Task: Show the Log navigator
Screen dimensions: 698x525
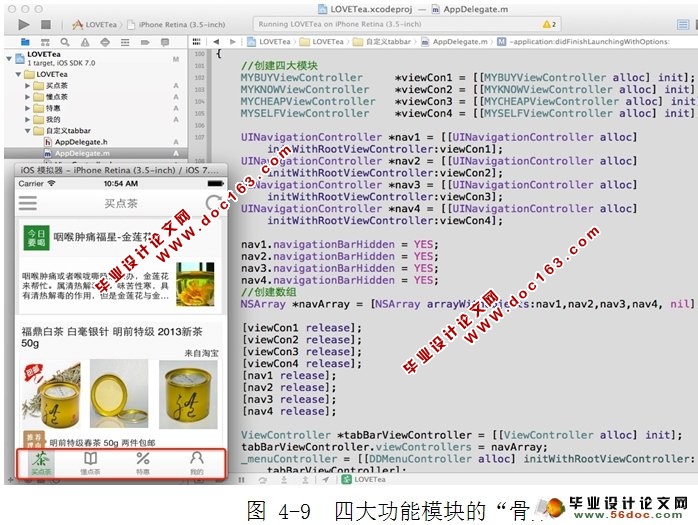Action: (165, 42)
